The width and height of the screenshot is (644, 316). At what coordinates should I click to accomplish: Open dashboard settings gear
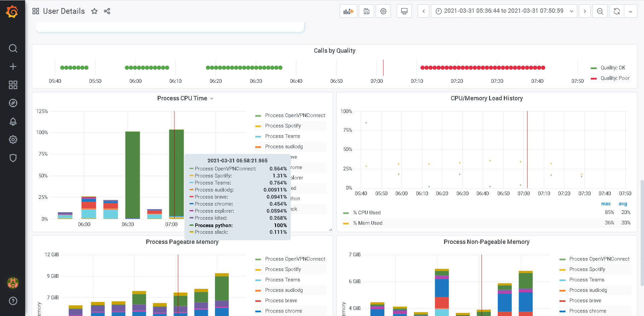383,11
